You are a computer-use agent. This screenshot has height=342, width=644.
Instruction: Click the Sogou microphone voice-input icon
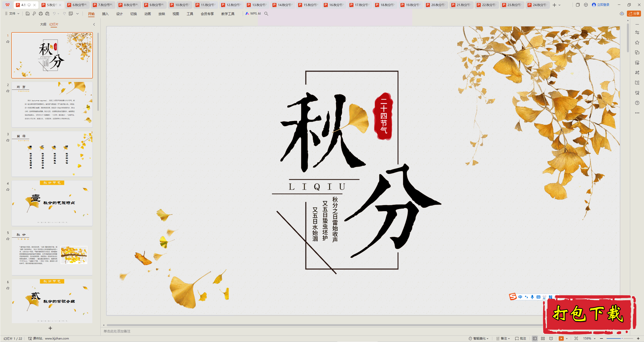coord(532,297)
